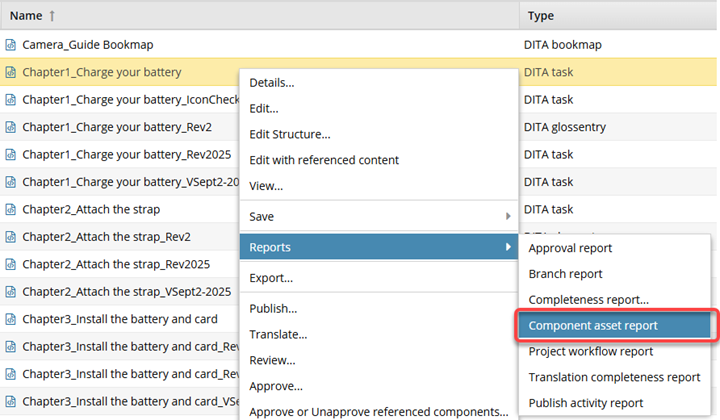
Task: Click the Camera_Guide Bookmap file icon
Action: pyautogui.click(x=11, y=45)
